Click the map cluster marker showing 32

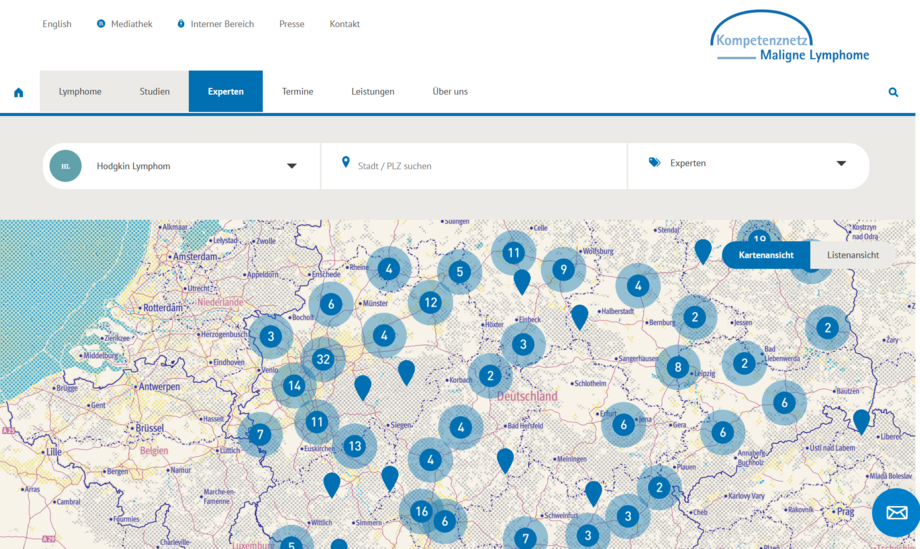[322, 359]
